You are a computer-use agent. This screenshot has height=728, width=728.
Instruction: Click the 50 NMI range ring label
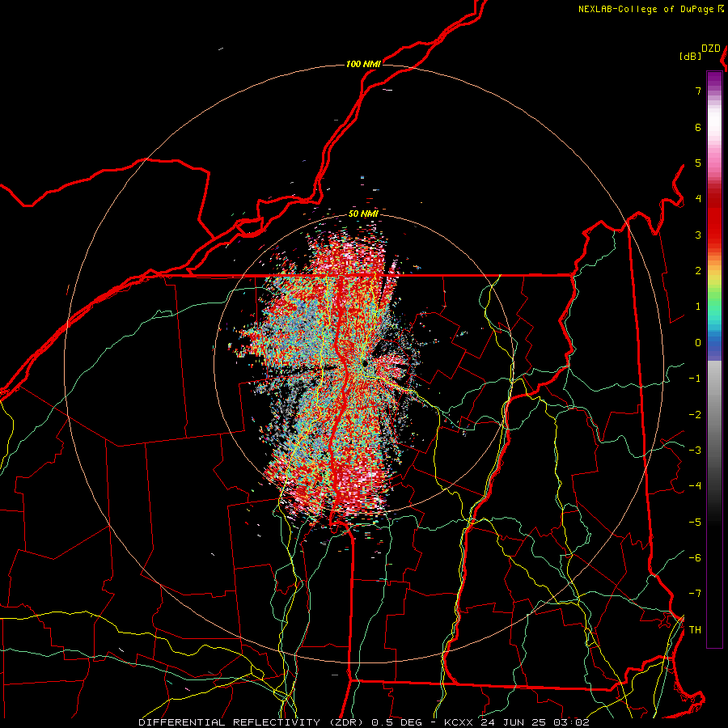coord(363,214)
